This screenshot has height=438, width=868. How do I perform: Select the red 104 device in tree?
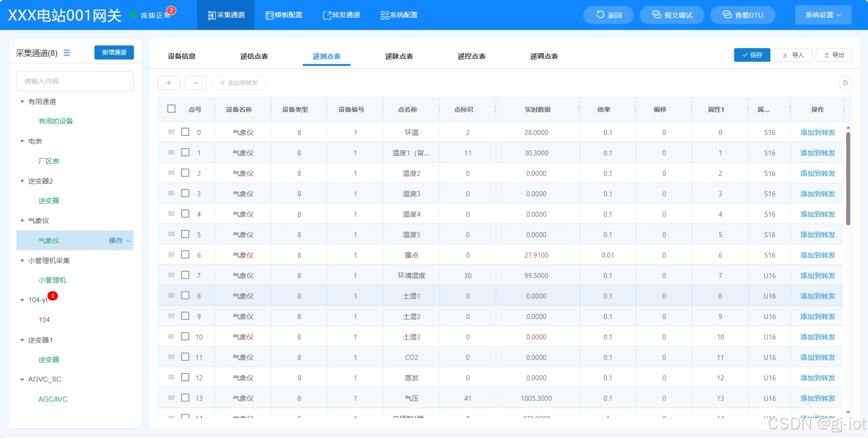[x=44, y=320]
